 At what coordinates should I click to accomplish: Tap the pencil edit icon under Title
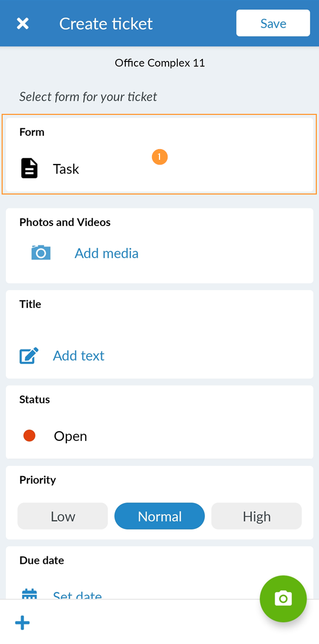pos(29,355)
